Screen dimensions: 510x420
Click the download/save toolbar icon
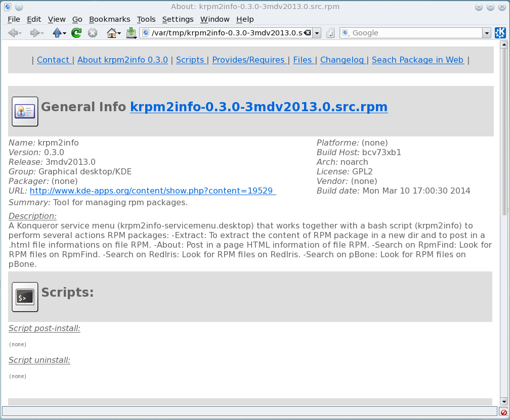131,33
